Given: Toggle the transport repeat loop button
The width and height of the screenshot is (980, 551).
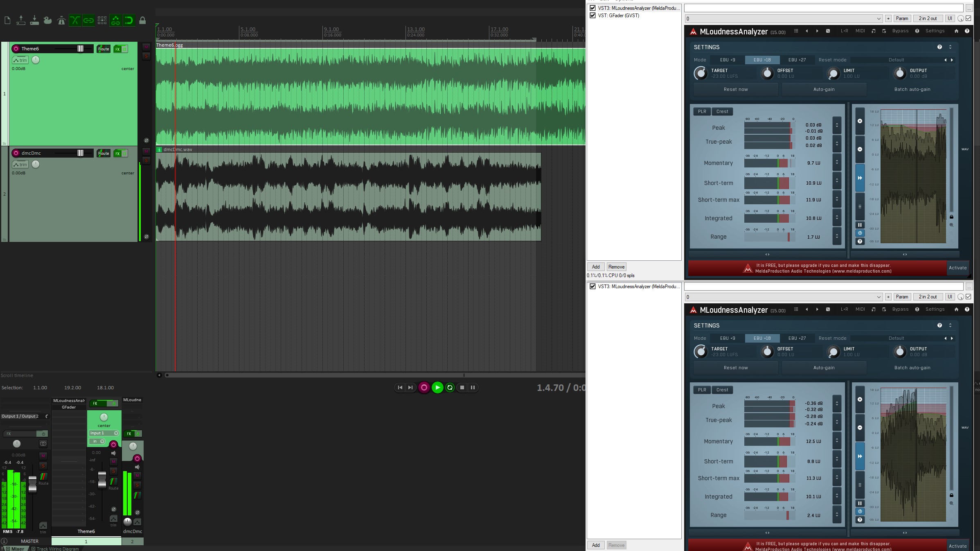Looking at the screenshot, I should 450,388.
